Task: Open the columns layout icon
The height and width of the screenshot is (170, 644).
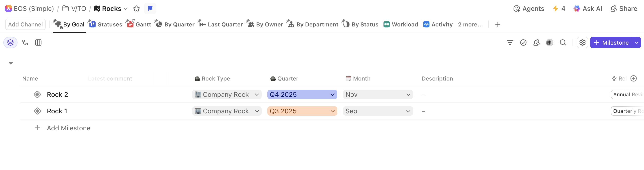Action: pyautogui.click(x=38, y=43)
